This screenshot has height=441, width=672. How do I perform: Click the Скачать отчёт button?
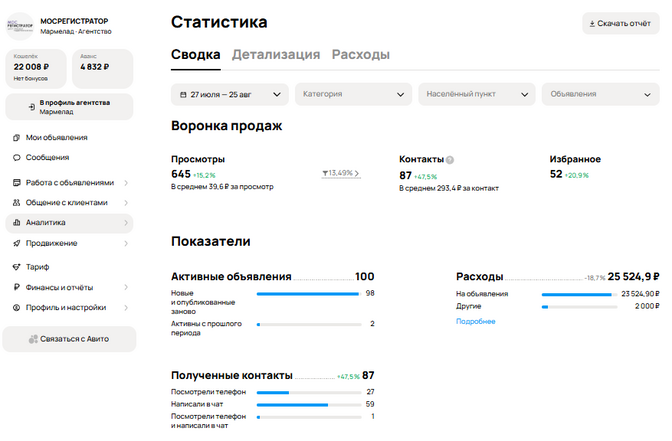pyautogui.click(x=621, y=24)
